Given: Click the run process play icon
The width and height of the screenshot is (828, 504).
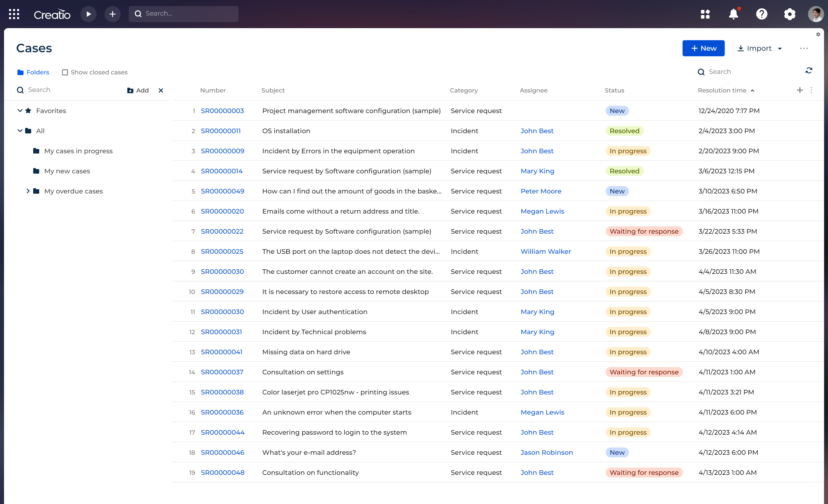Looking at the screenshot, I should tap(88, 14).
